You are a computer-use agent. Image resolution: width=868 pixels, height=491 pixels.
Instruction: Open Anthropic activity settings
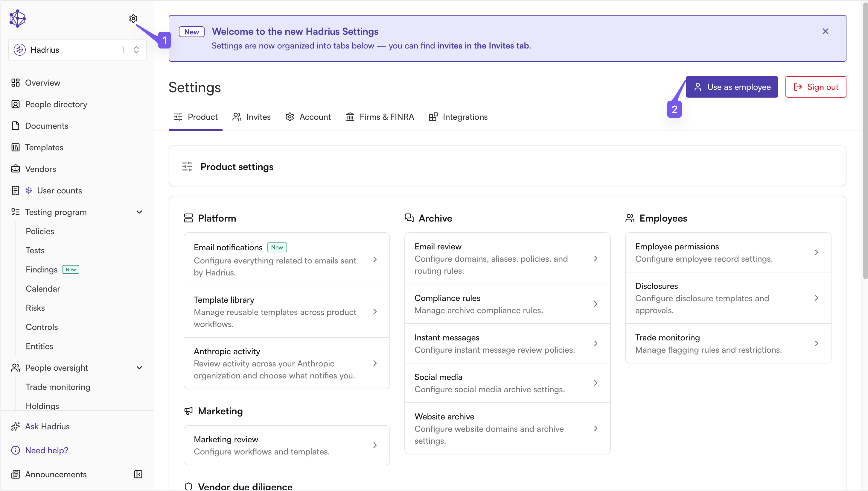click(287, 363)
